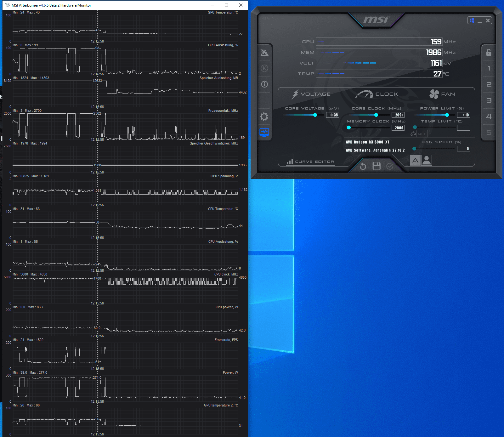Select profile slot 4

(489, 116)
